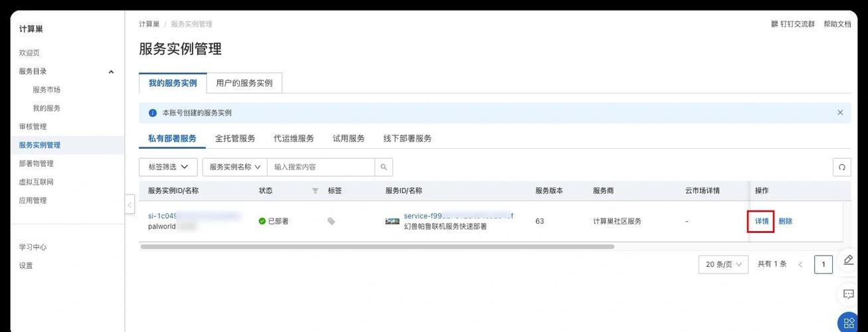The width and height of the screenshot is (868, 332).
Task: Open the 20 条/页 page size dropdown
Action: click(x=723, y=264)
